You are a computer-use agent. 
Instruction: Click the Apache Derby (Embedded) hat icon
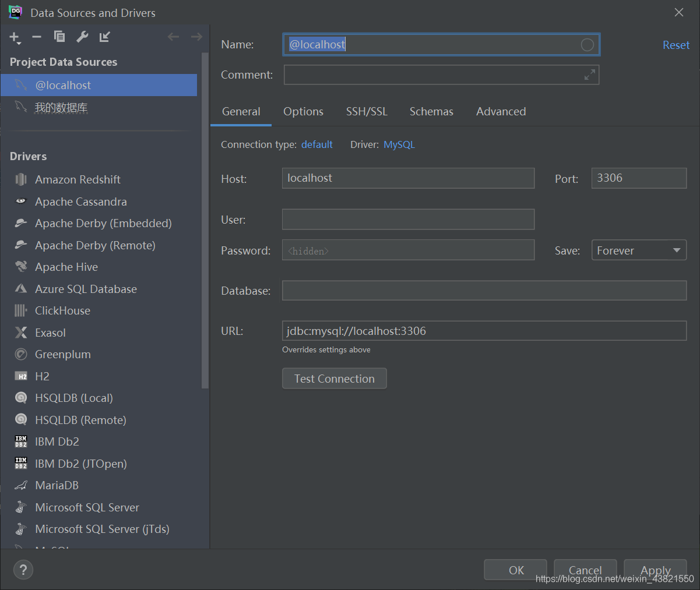21,223
